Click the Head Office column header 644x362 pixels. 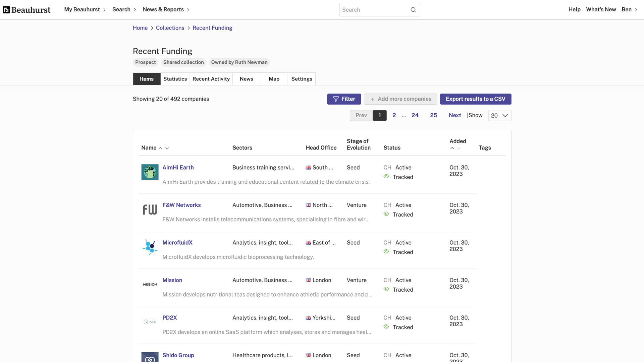321,148
